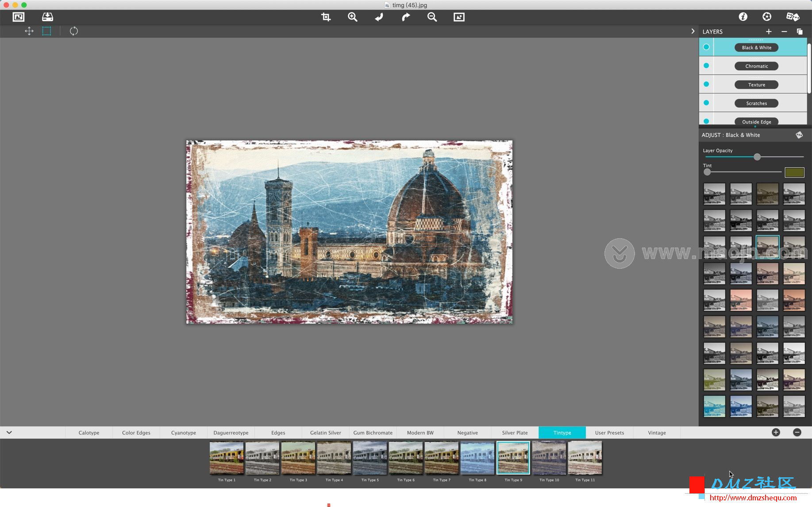
Task: Click the save/export image icon
Action: tap(47, 17)
